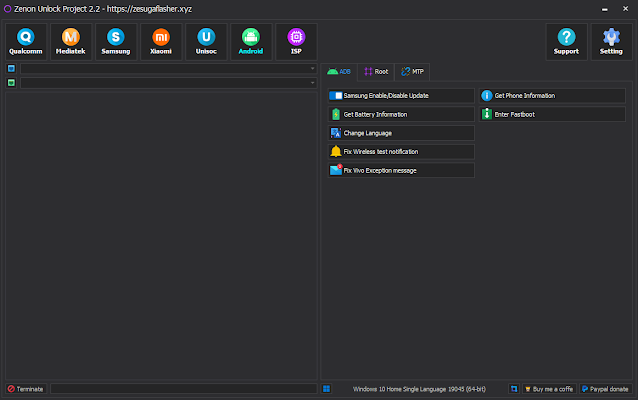Open the ISP module
This screenshot has width=638, height=400.
click(296, 42)
